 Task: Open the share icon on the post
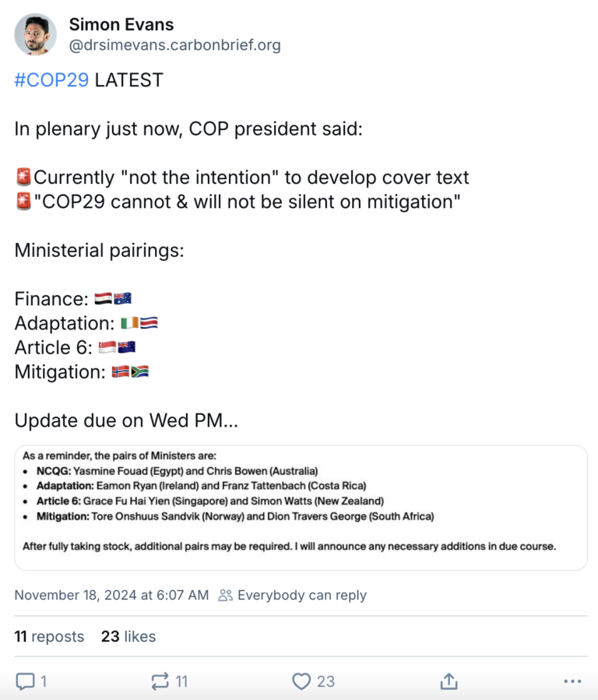coord(448,680)
